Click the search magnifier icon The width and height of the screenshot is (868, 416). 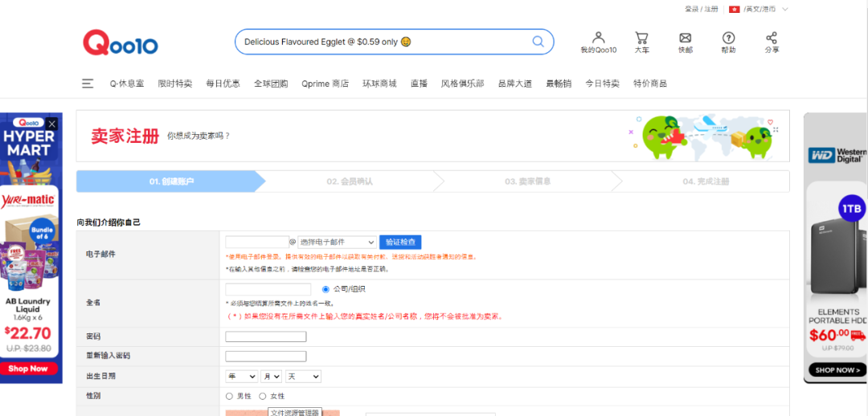[538, 42]
